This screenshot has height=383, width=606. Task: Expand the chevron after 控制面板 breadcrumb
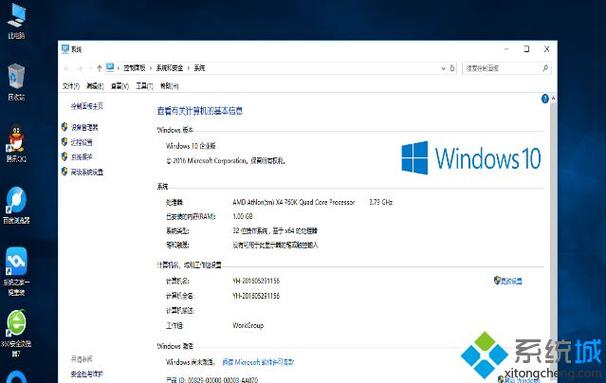pos(151,68)
